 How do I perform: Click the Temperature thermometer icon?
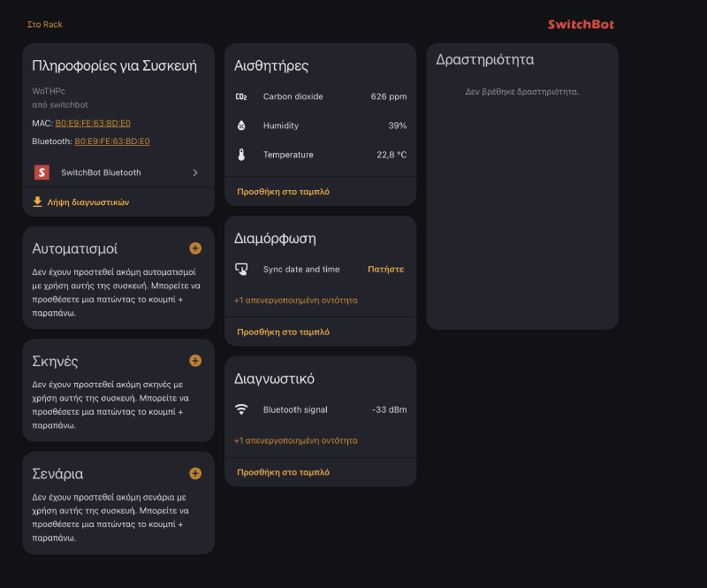click(242, 153)
